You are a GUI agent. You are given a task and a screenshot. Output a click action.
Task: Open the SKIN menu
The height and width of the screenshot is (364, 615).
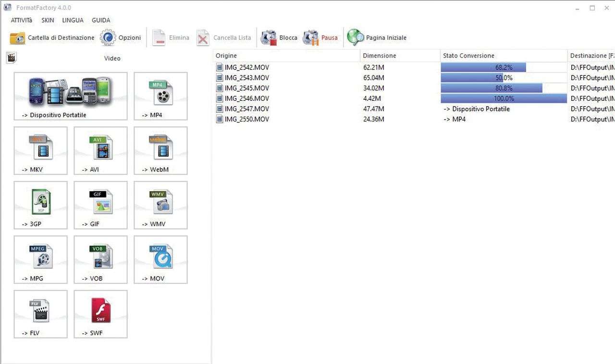click(x=48, y=20)
